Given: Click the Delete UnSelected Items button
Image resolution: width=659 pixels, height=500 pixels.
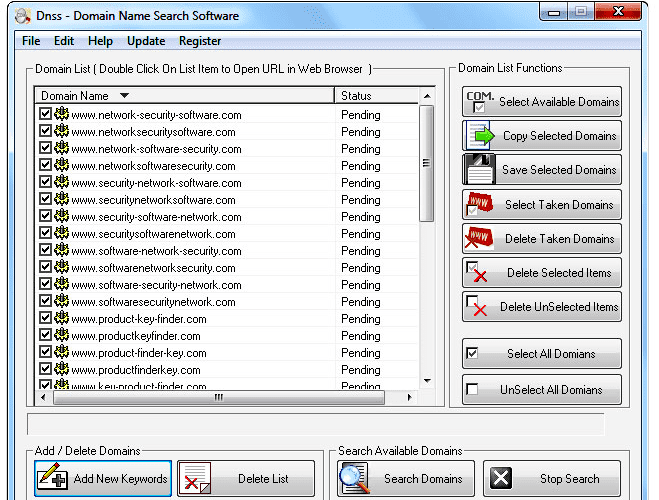Looking at the screenshot, I should click(x=542, y=307).
